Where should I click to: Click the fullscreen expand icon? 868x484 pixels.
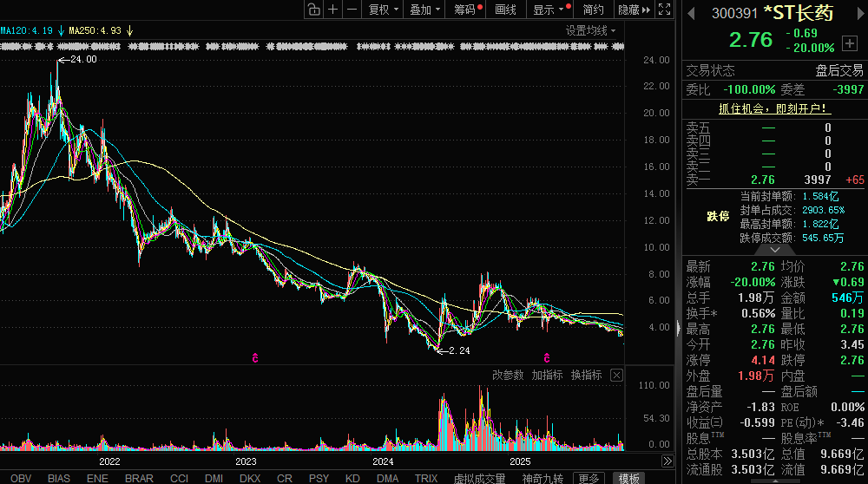[x=663, y=10]
